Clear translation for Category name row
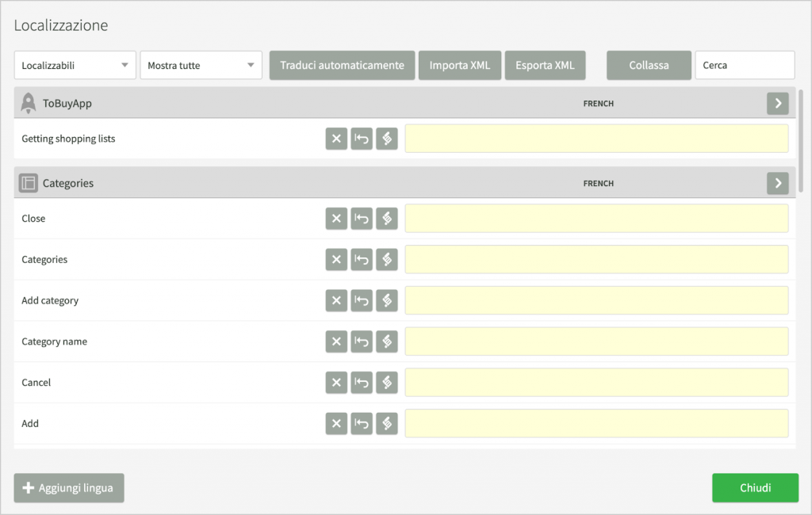 pos(336,341)
